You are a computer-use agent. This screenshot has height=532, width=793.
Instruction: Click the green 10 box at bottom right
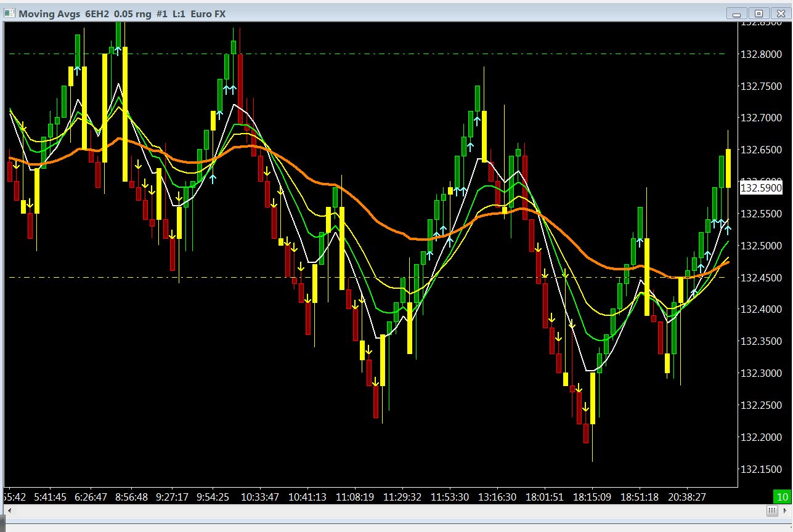[x=782, y=497]
